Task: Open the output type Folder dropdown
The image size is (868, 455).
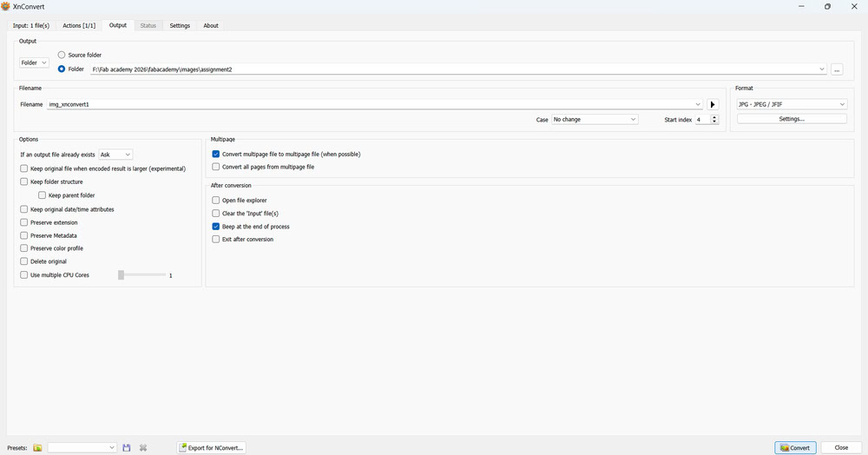Action: [x=34, y=63]
